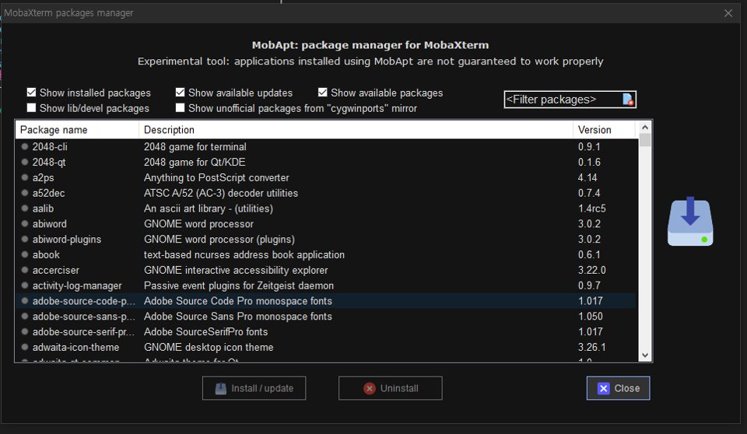
Task: Select the 2048-qt package name
Action: coord(49,162)
